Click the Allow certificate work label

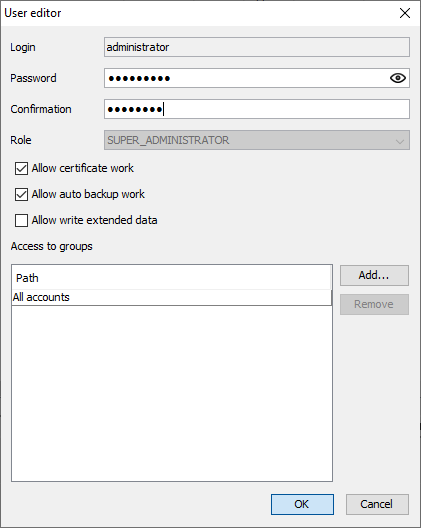point(83,168)
